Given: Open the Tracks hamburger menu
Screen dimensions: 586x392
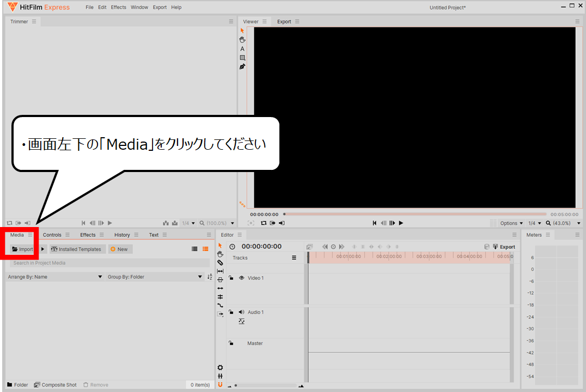Looking at the screenshot, I should click(294, 258).
